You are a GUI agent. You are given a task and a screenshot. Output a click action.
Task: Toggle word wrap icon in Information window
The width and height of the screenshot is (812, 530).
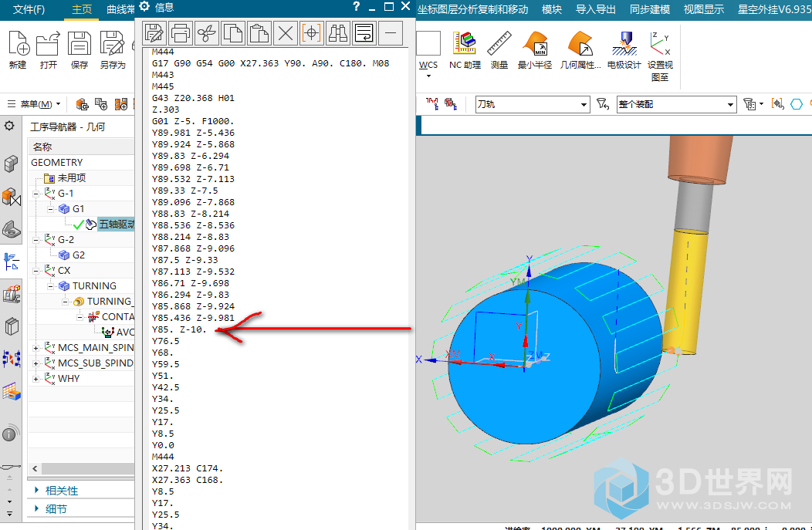point(364,32)
